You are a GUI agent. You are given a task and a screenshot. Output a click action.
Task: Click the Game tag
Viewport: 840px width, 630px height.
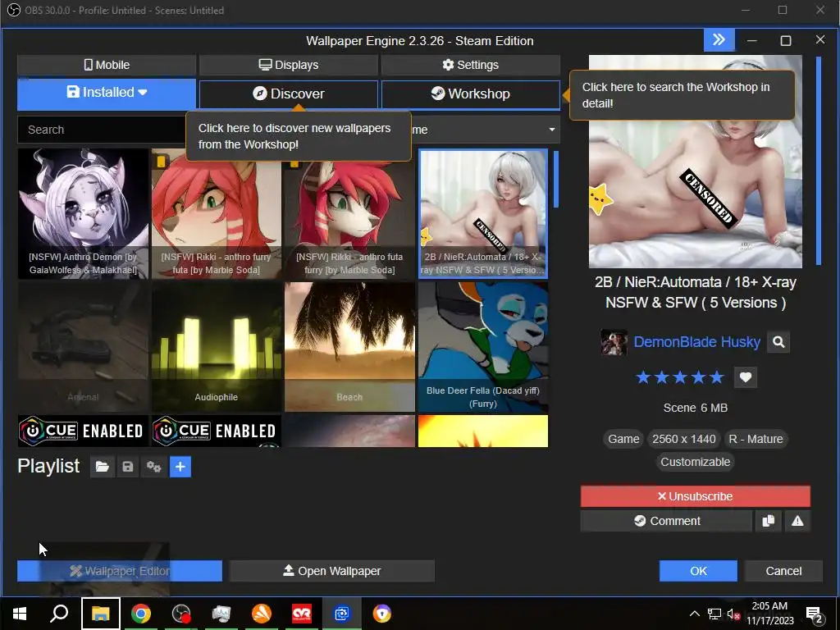(x=623, y=440)
